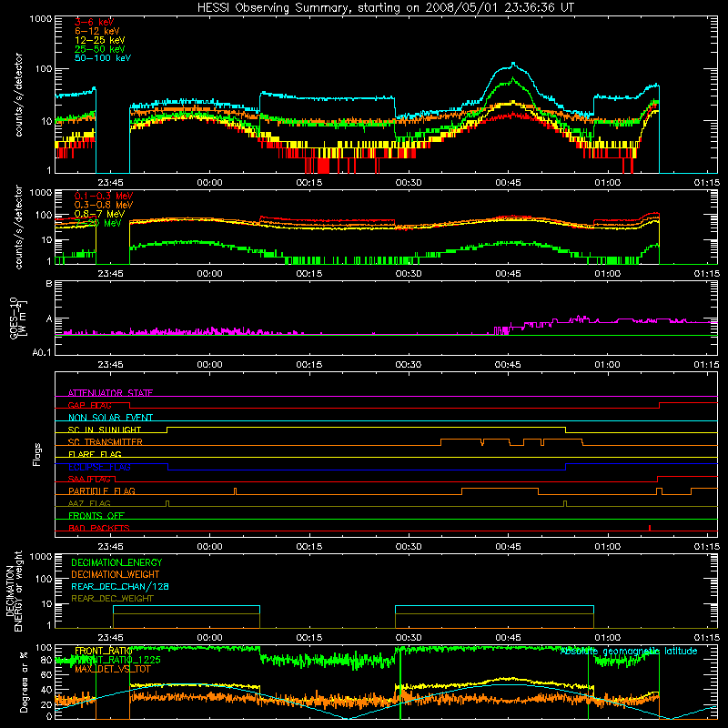Click the DECIMATION ENERGY or weight axis label
This screenshot has height=728, width=728.
point(15,591)
